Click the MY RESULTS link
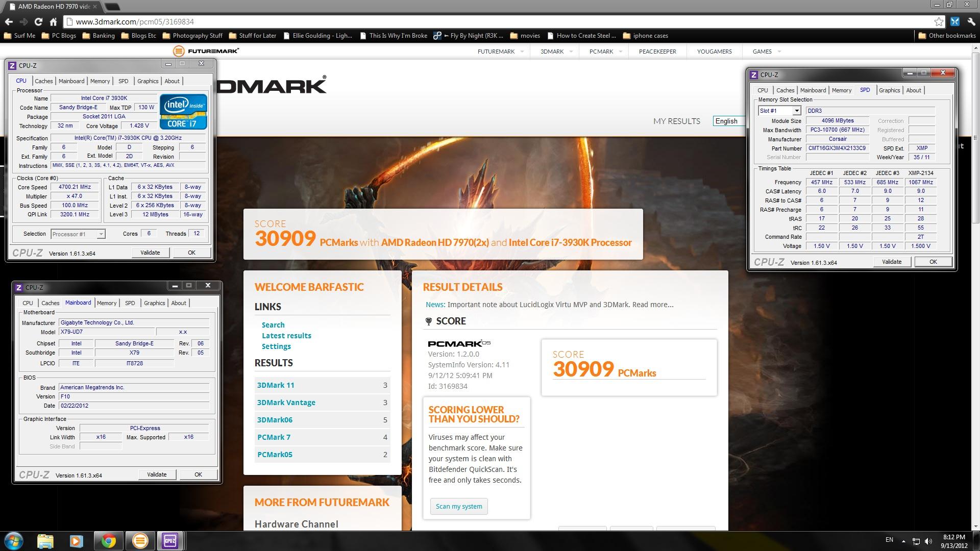 (x=676, y=121)
